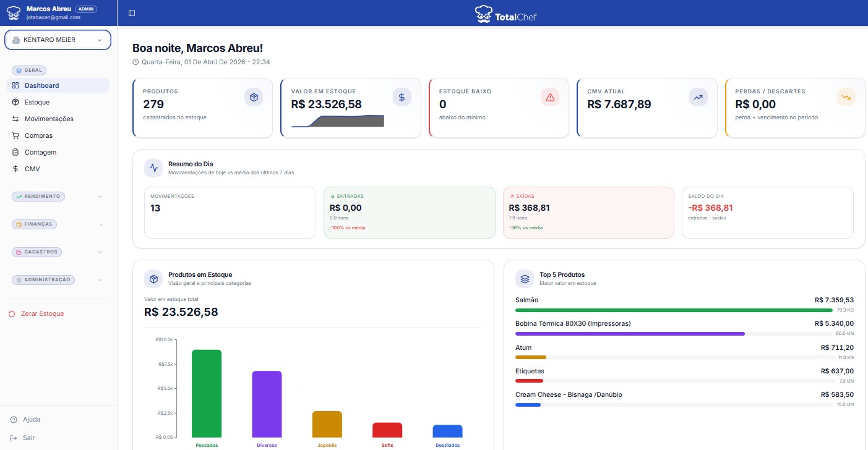Click the alert icon on the Estoque Baixo card

coord(549,97)
